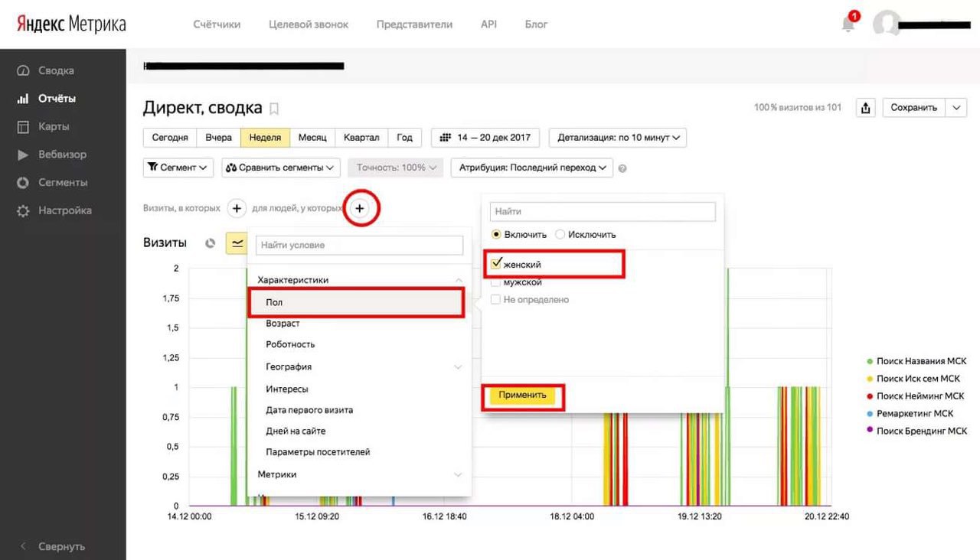Bookmark the Директ, сводка report
Screen dimensions: 980x560
[274, 109]
